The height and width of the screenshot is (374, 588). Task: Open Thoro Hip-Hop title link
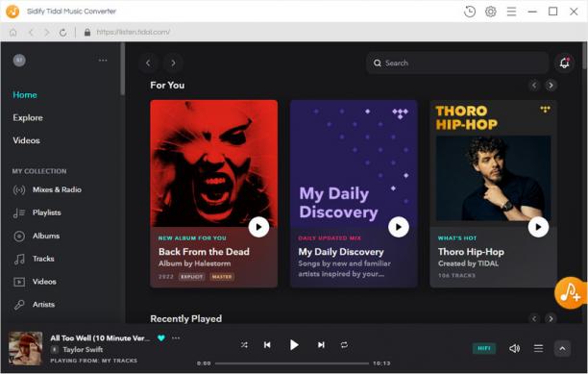coord(471,252)
